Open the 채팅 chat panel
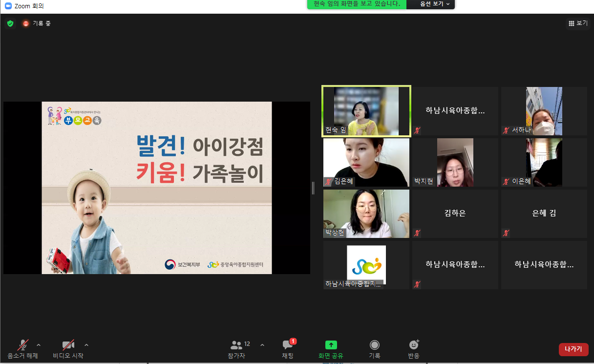This screenshot has width=594, height=364. [288, 349]
